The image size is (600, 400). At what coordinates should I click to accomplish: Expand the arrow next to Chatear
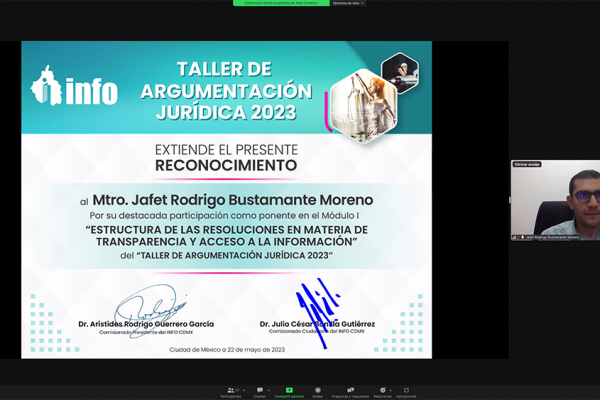(269, 390)
